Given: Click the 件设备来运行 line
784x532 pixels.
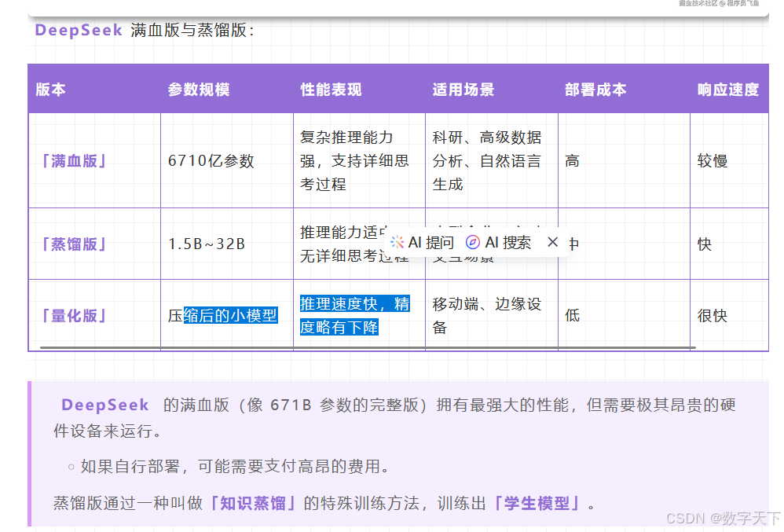Looking at the screenshot, I should [x=108, y=431].
